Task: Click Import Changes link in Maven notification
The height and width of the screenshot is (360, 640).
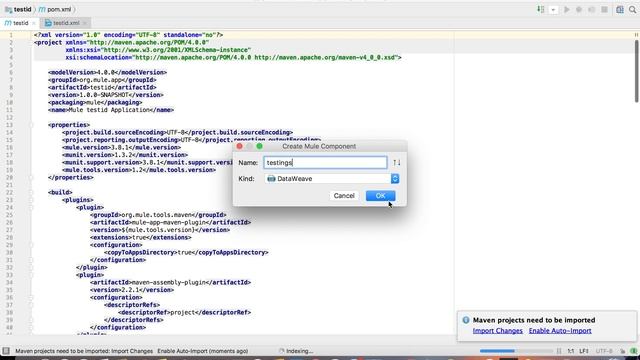Action: coord(498,331)
